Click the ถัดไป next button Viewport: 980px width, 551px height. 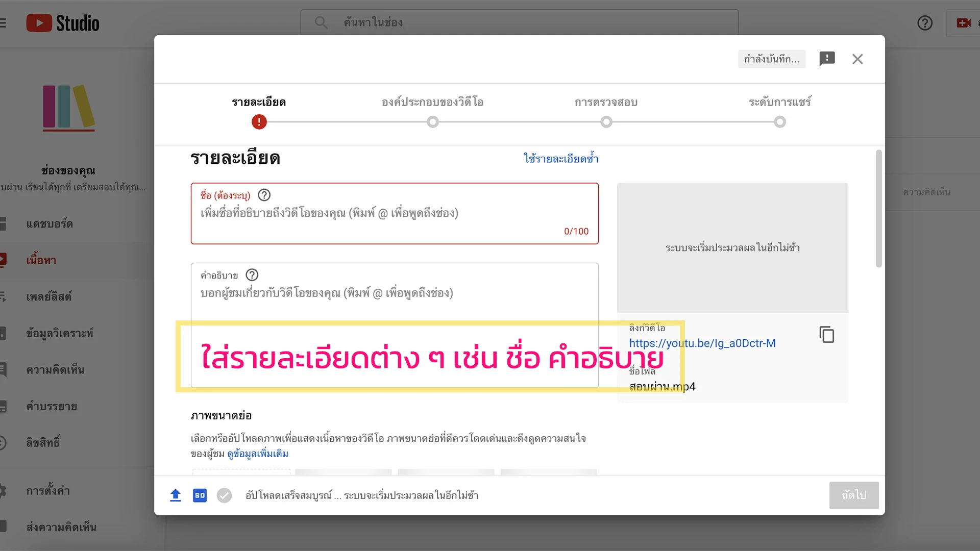tap(854, 495)
